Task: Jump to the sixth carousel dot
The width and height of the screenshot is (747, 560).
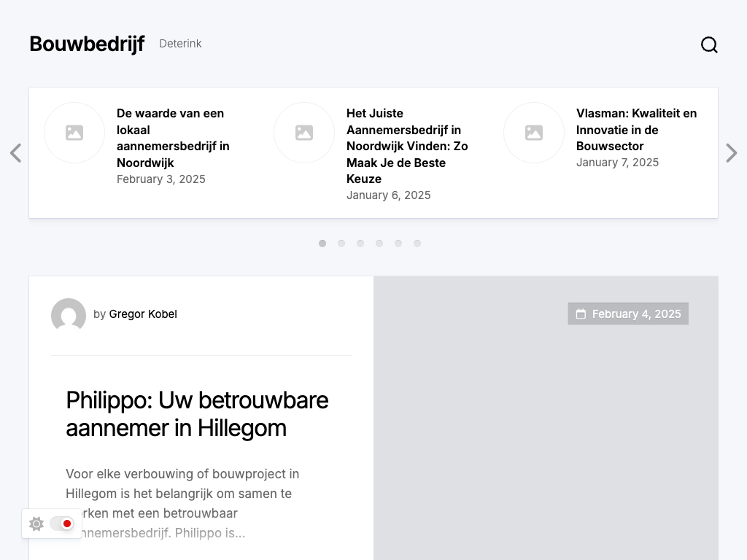Action: (417, 244)
